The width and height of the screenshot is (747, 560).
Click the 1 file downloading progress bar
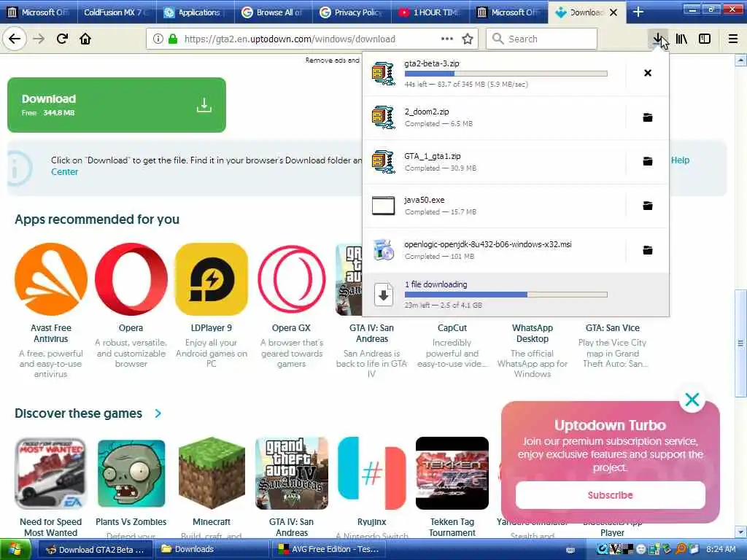coord(506,295)
